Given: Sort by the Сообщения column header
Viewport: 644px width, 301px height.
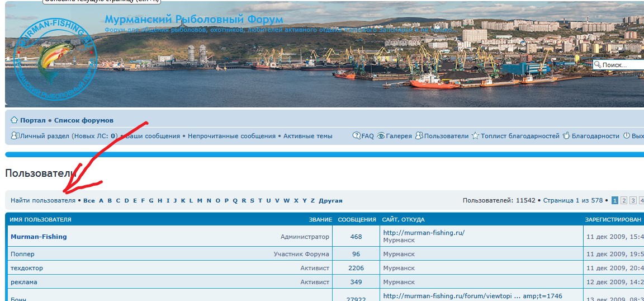Looking at the screenshot, I should pos(357,220).
